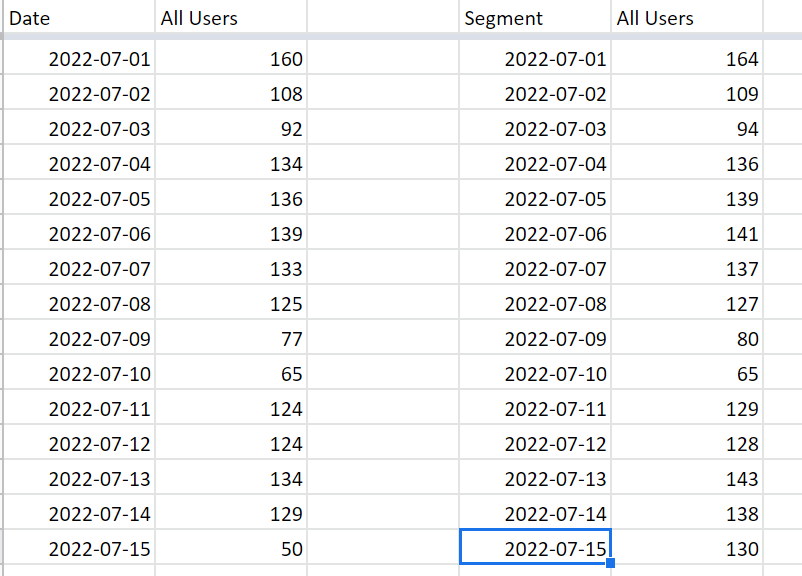Viewport: 802px width, 576px height.
Task: Select the cell with value 130
Action: 687,548
